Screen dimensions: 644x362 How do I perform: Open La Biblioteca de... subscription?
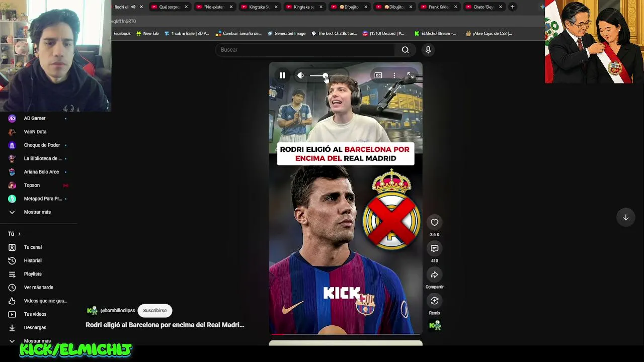coord(43,158)
